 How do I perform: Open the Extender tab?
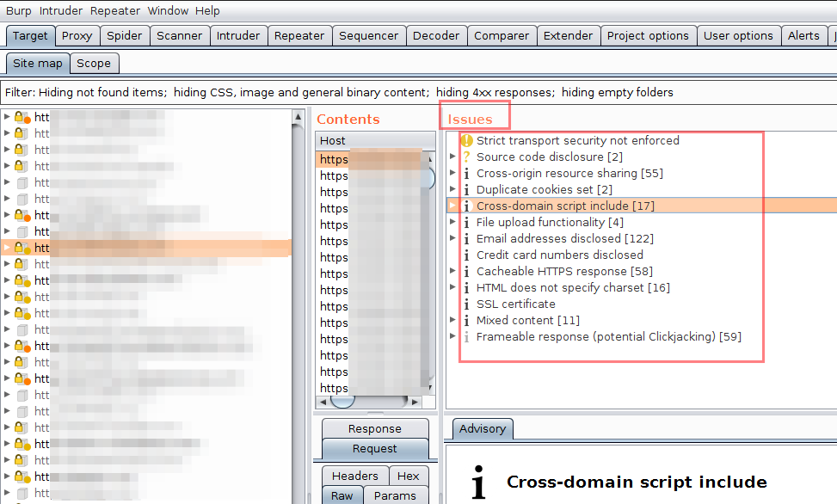[x=568, y=36]
